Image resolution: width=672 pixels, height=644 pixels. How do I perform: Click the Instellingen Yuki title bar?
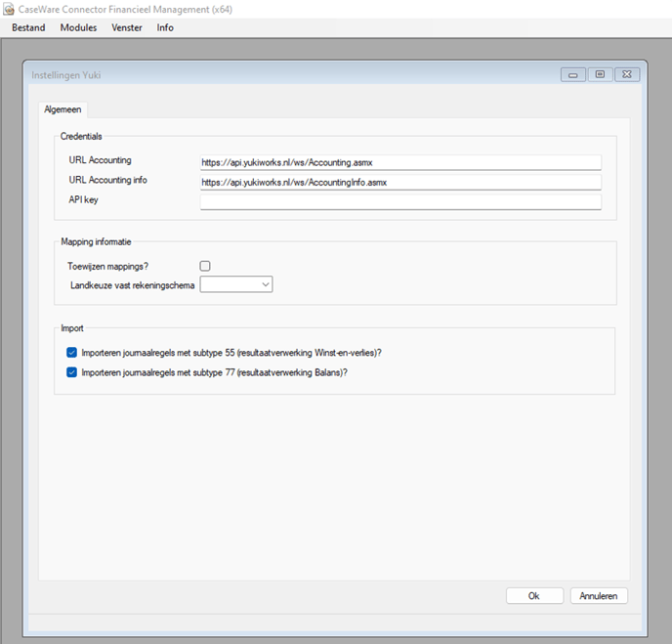pos(291,75)
